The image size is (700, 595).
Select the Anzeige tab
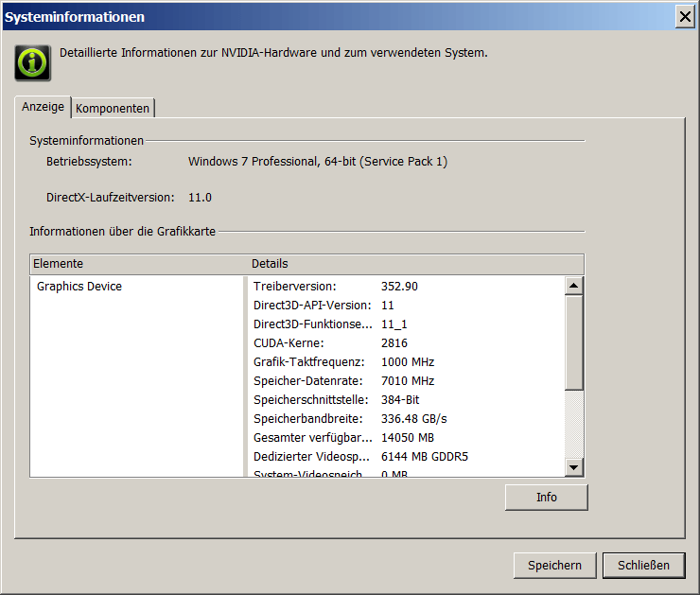pos(43,107)
